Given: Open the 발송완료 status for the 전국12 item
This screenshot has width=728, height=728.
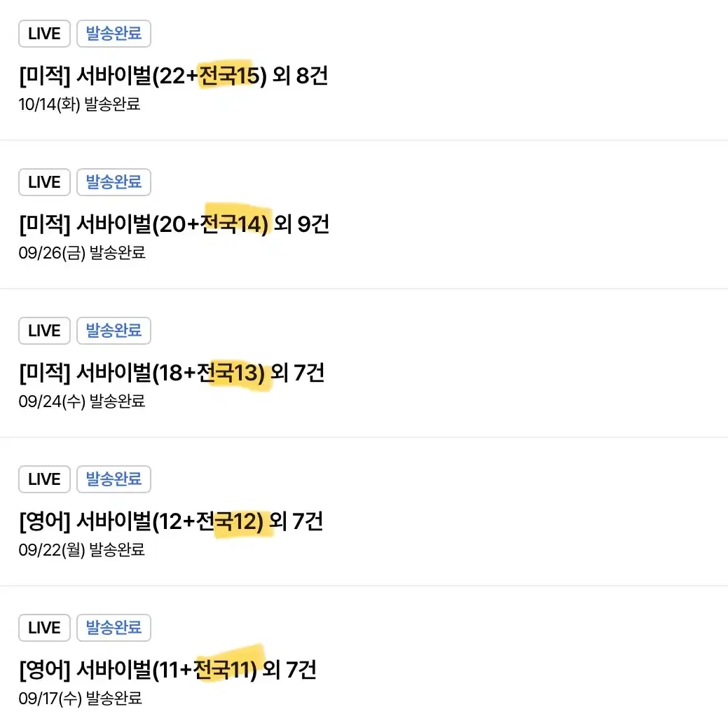Looking at the screenshot, I should click(x=114, y=479).
